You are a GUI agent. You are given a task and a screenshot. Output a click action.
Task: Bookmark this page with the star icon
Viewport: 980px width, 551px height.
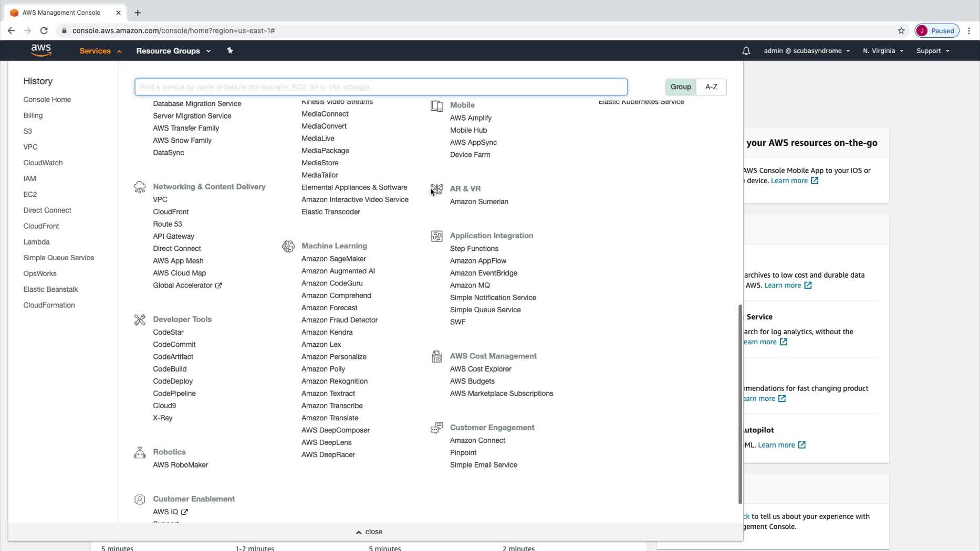901,30
